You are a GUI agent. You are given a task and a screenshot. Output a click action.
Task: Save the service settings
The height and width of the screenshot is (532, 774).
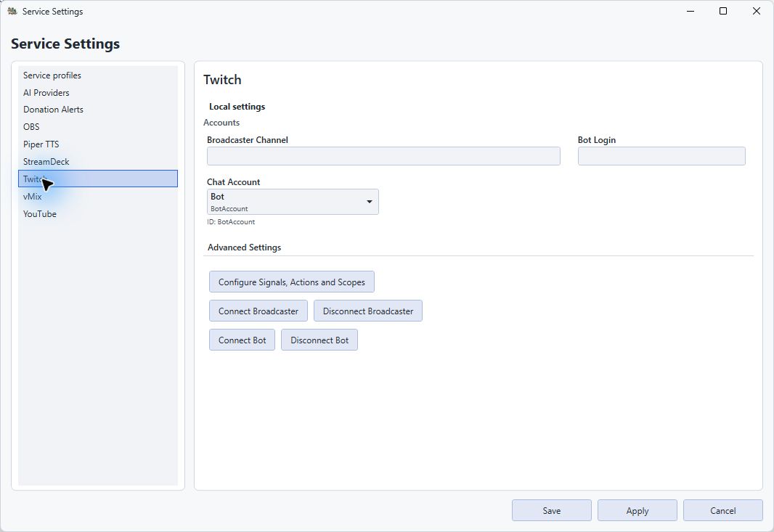[551, 510]
